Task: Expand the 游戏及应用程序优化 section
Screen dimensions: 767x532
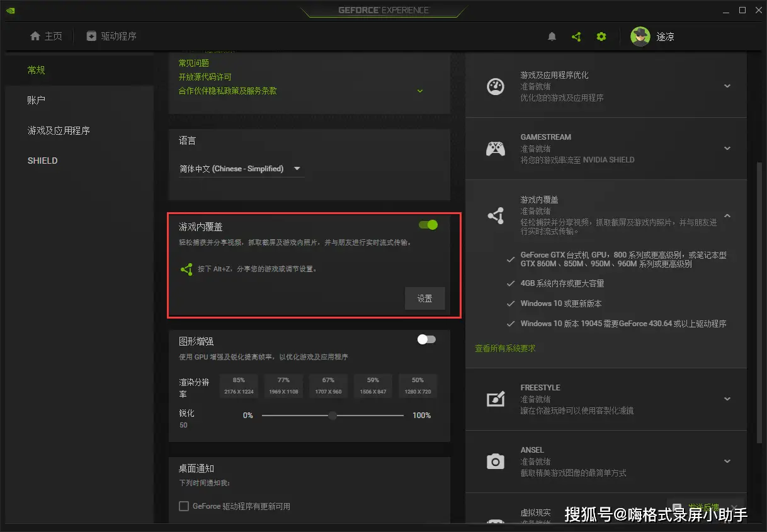Action: 727,86
